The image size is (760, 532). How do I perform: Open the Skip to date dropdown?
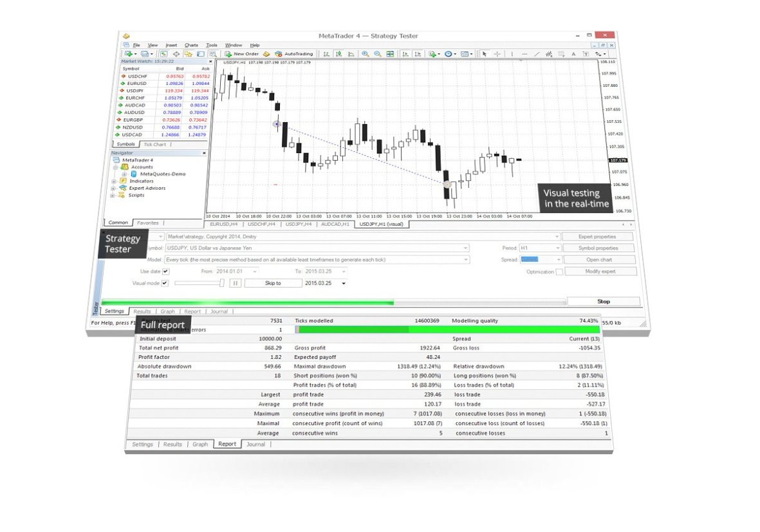344,283
